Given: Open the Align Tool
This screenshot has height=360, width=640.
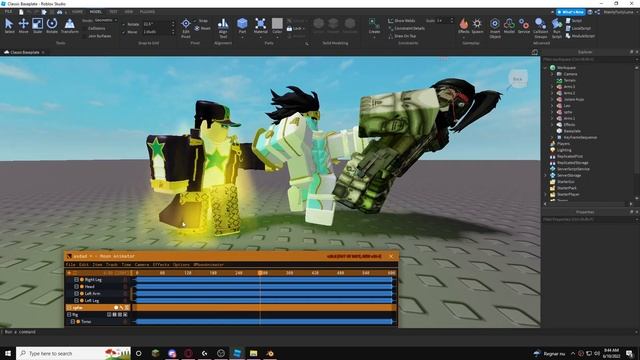Looking at the screenshot, I should coord(223,27).
